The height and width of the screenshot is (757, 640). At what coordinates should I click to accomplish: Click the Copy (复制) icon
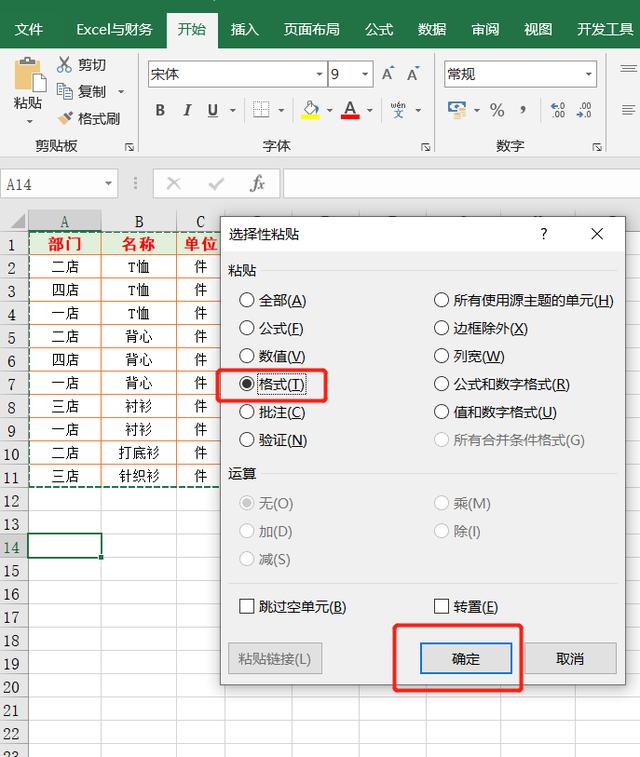click(64, 91)
